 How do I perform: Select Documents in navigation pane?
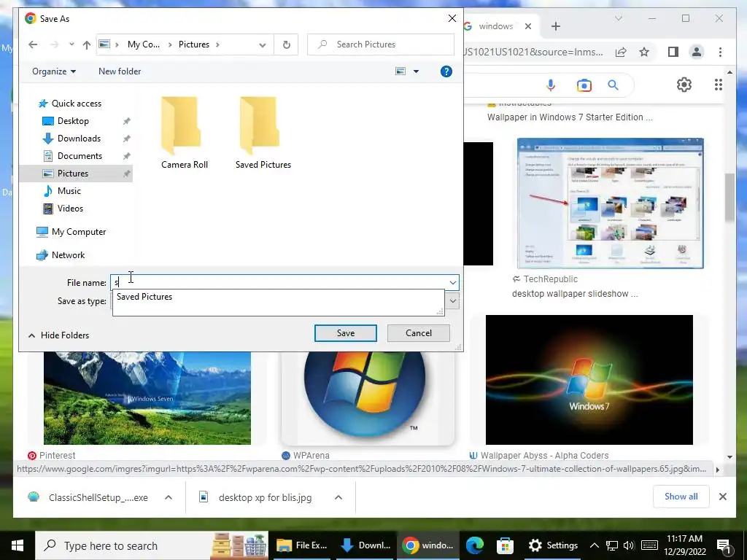(x=72, y=156)
